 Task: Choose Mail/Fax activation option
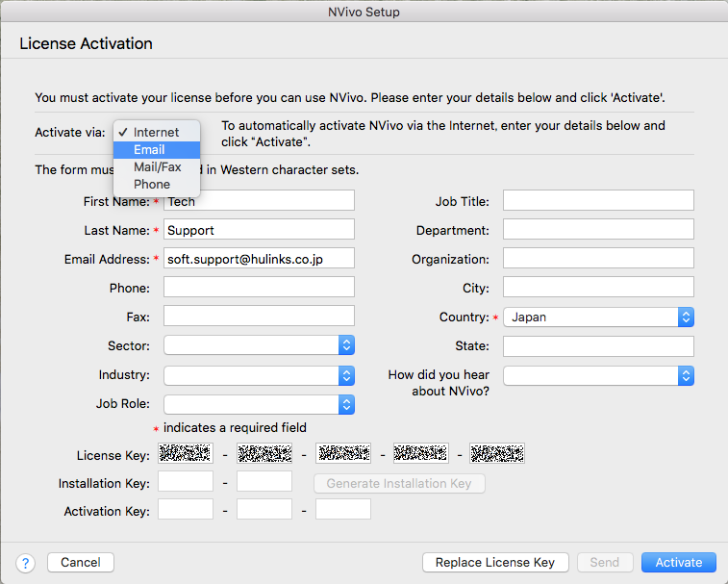pos(157,166)
